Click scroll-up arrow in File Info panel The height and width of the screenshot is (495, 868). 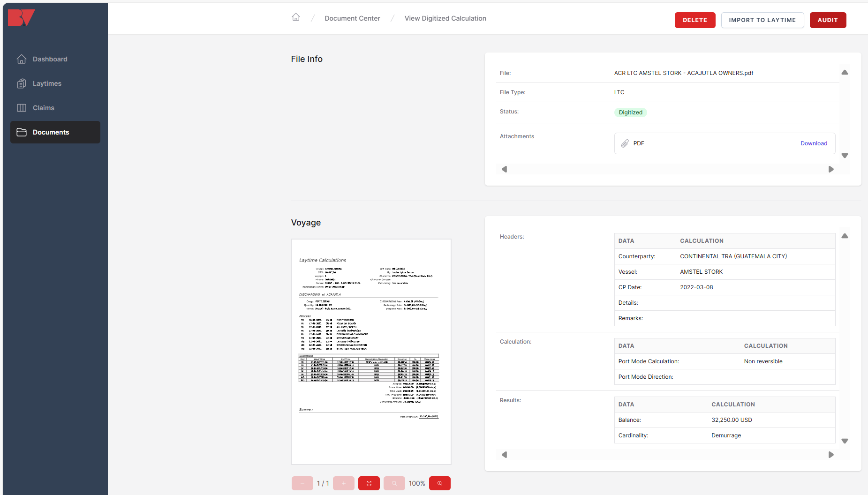coord(845,73)
